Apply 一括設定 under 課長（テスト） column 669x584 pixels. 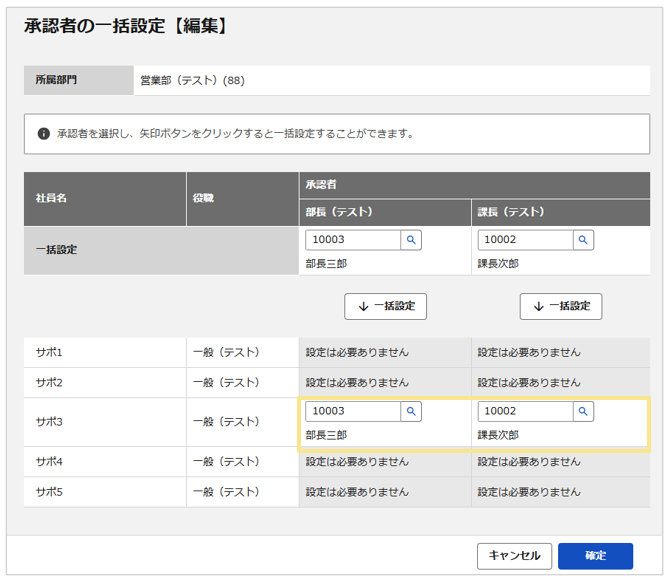tap(561, 306)
